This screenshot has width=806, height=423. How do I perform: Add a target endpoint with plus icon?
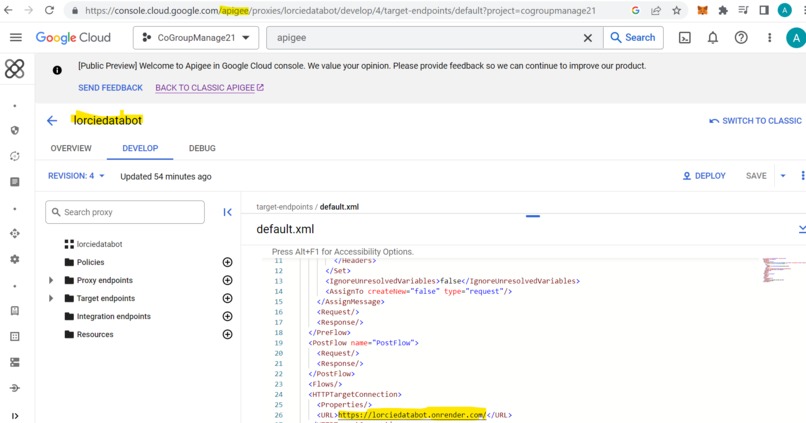(x=227, y=298)
